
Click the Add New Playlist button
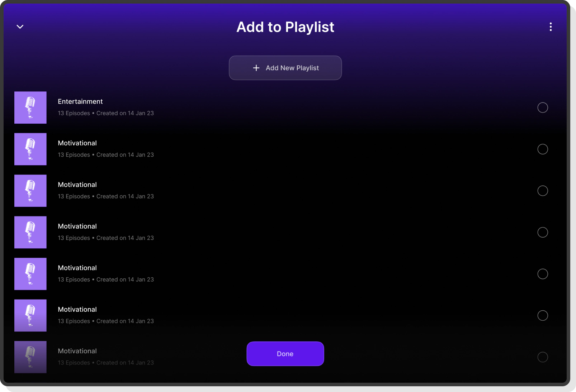coord(285,68)
